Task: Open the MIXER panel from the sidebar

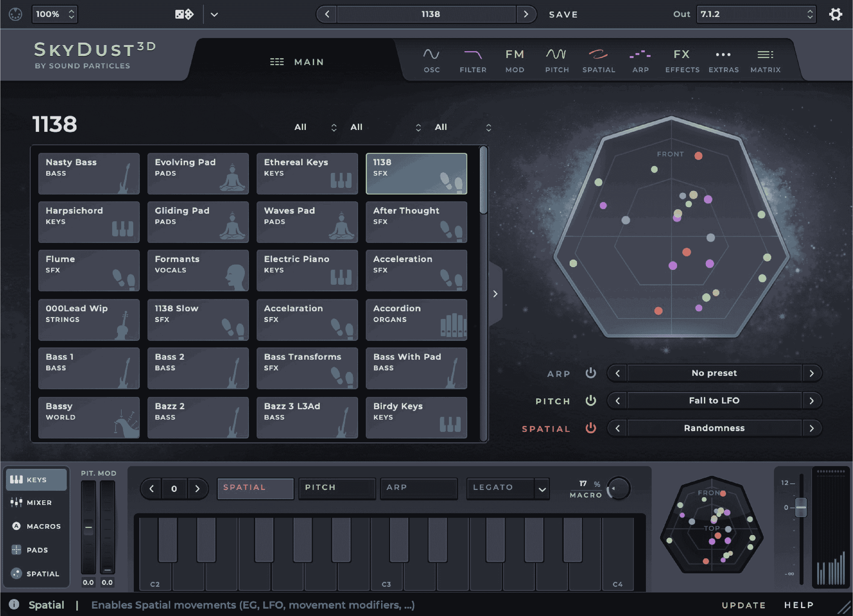Action: pyautogui.click(x=36, y=502)
